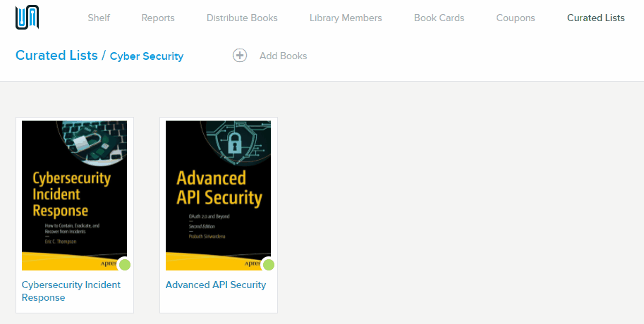Select Cybersecurity Incident Response book cover
The width and height of the screenshot is (644, 324).
coord(74,195)
